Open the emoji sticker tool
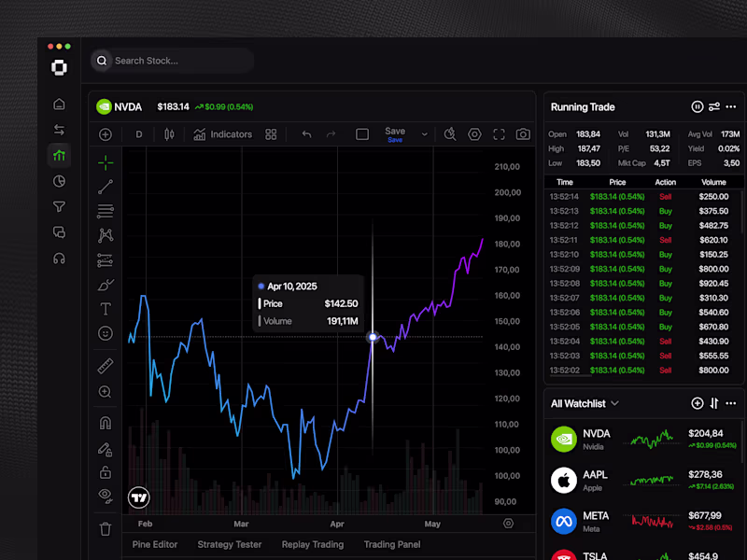The image size is (747, 560). click(x=106, y=333)
